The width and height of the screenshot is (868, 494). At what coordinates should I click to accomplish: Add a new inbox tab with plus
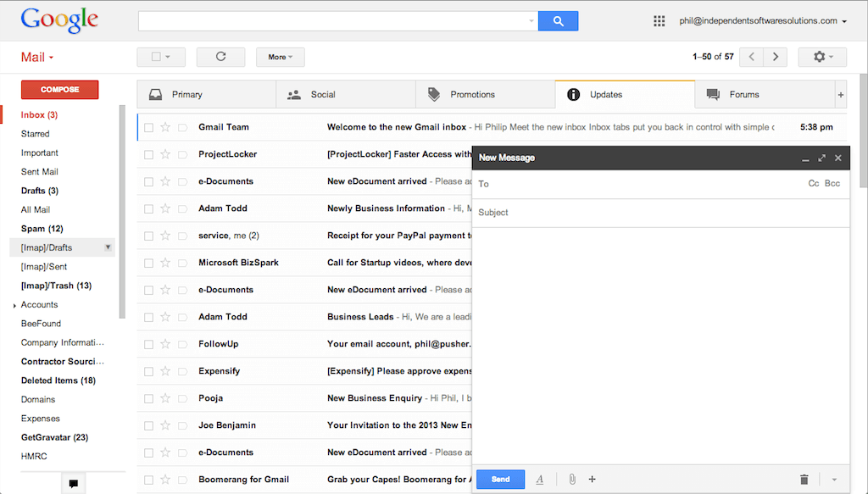pyautogui.click(x=841, y=95)
